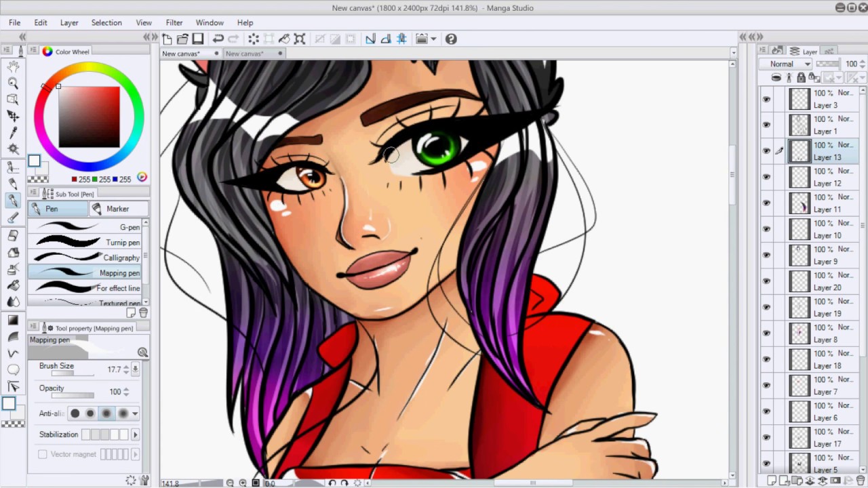Hide Layer 12 with eye icon
This screenshot has height=488, width=868.
pos(766,177)
